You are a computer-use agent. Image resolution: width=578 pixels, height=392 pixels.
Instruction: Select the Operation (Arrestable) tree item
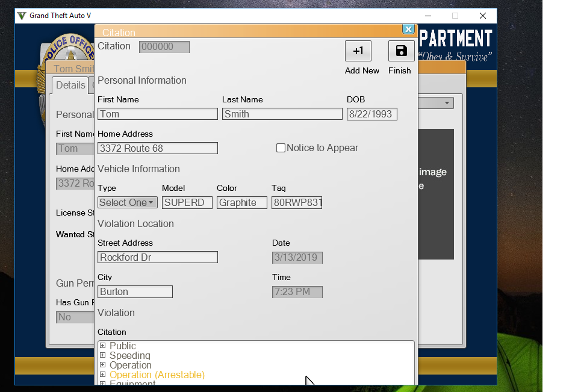157,375
